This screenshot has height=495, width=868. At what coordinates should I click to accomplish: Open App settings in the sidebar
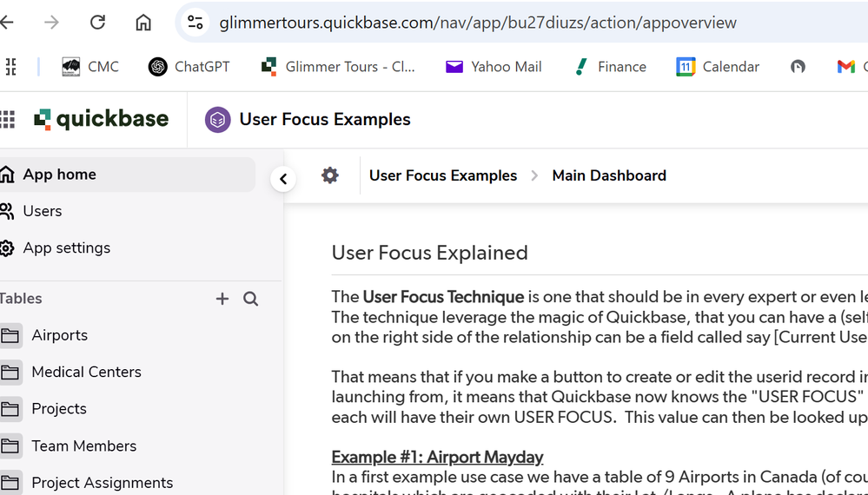66,248
